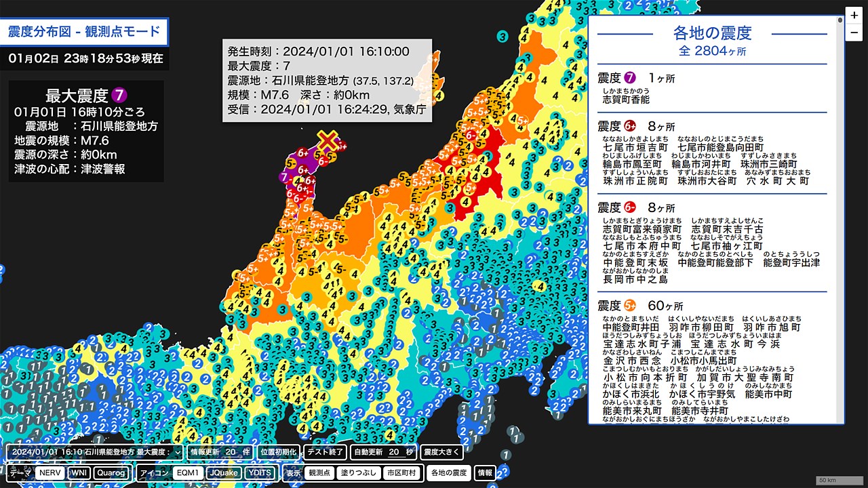868x488 pixels.
Task: Zoom in the map with plus button
Action: [854, 16]
